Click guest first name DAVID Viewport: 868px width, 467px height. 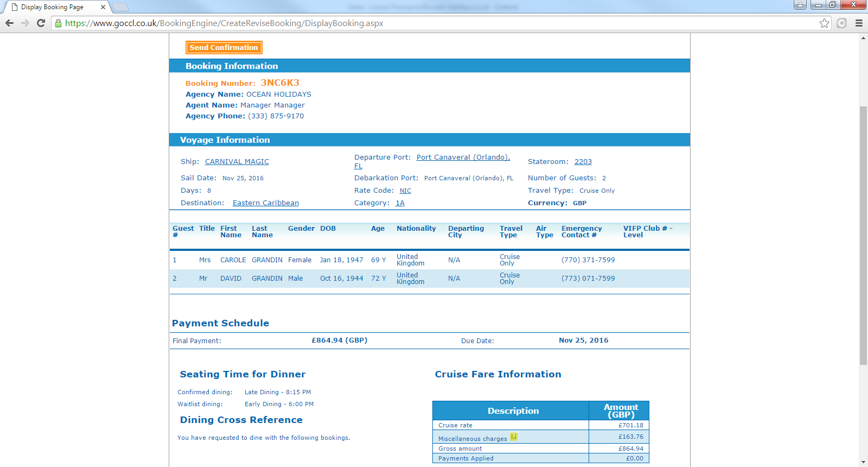click(231, 279)
